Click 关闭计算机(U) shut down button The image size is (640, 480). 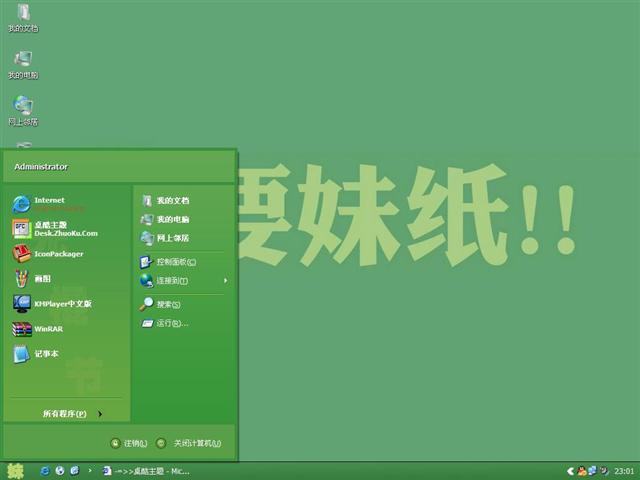(x=189, y=443)
